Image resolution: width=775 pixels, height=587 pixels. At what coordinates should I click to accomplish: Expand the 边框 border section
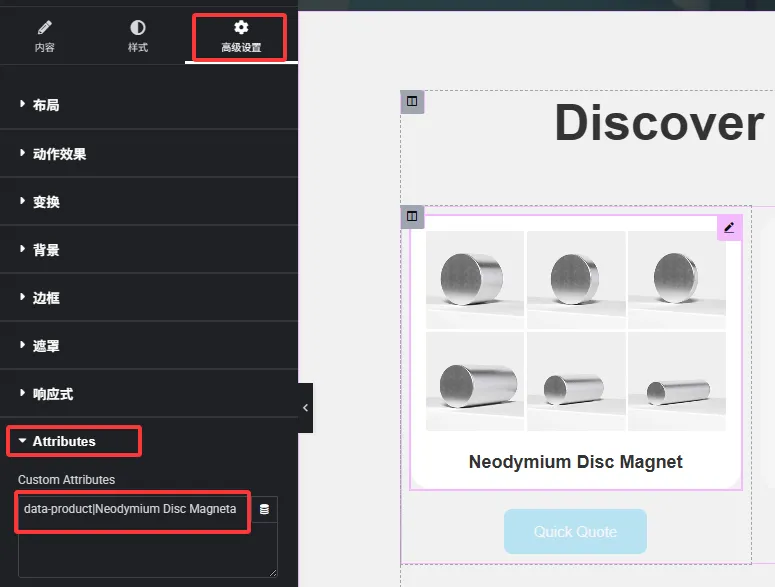(46, 298)
